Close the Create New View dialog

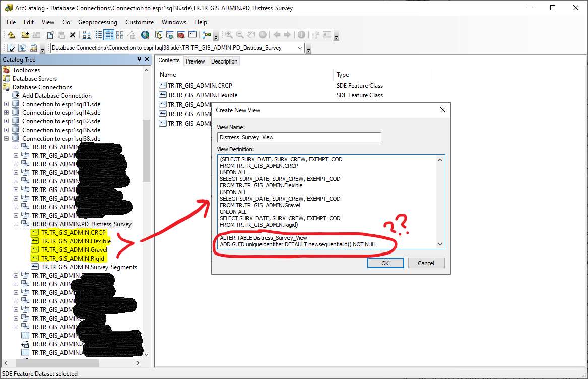[442, 110]
